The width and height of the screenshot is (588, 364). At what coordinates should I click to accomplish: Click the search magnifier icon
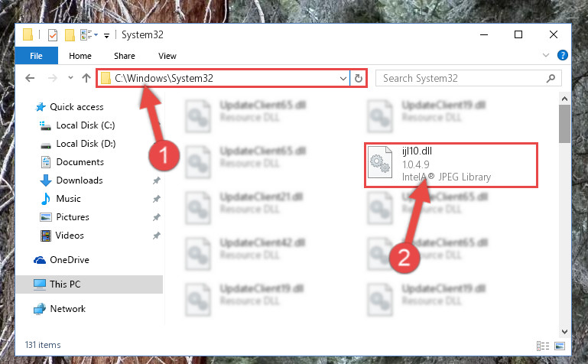pyautogui.click(x=551, y=78)
